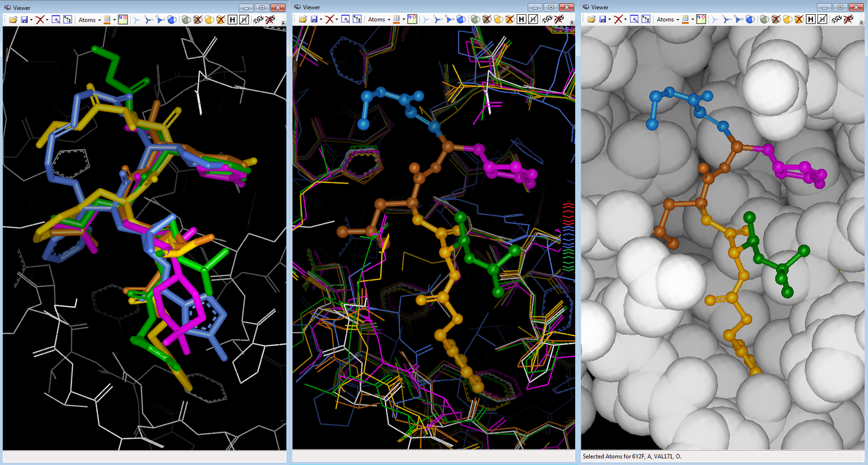Show the ribbon display in middle viewer

[x=548, y=20]
